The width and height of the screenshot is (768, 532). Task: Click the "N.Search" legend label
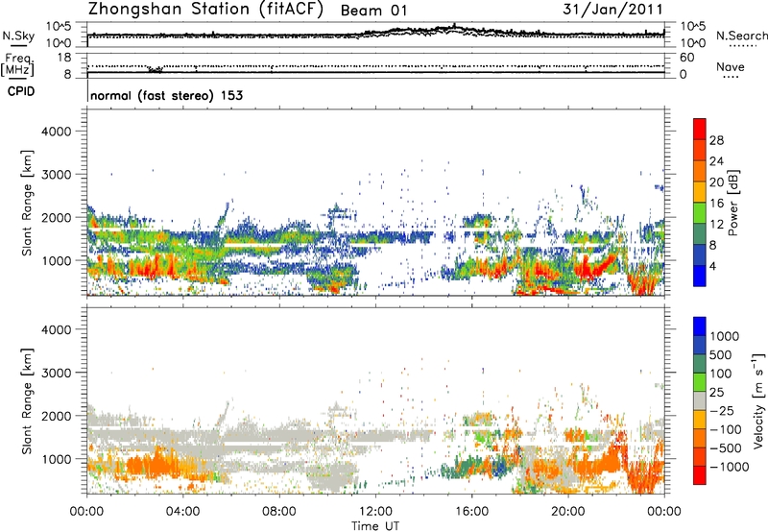click(x=741, y=36)
